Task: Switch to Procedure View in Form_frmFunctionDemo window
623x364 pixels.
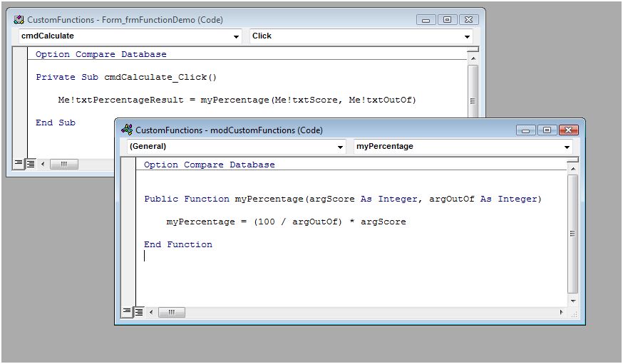Action: coord(19,164)
